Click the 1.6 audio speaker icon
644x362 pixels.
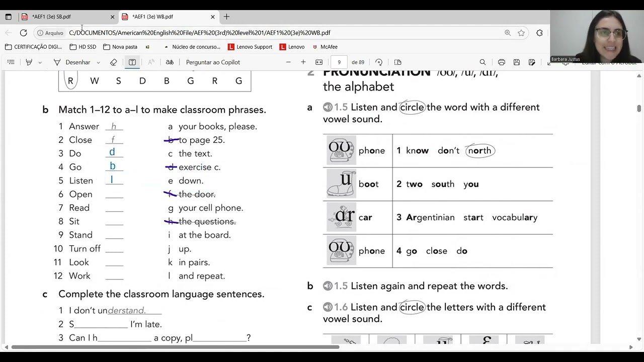tap(328, 307)
